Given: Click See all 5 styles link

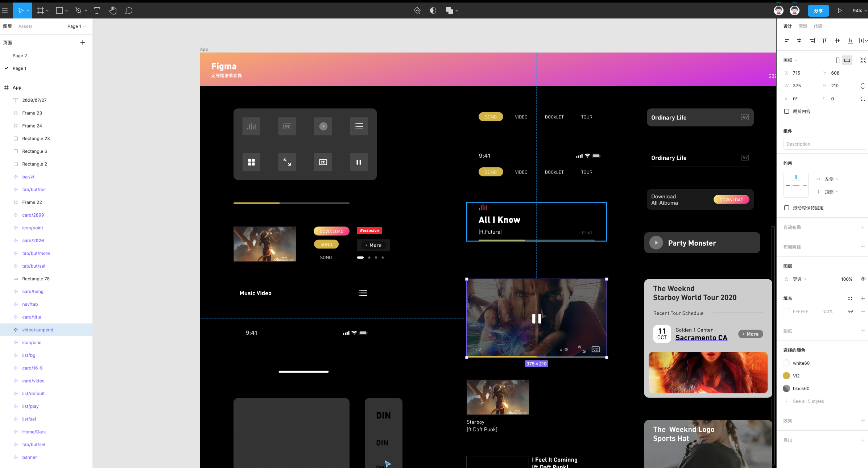Looking at the screenshot, I should [x=808, y=401].
